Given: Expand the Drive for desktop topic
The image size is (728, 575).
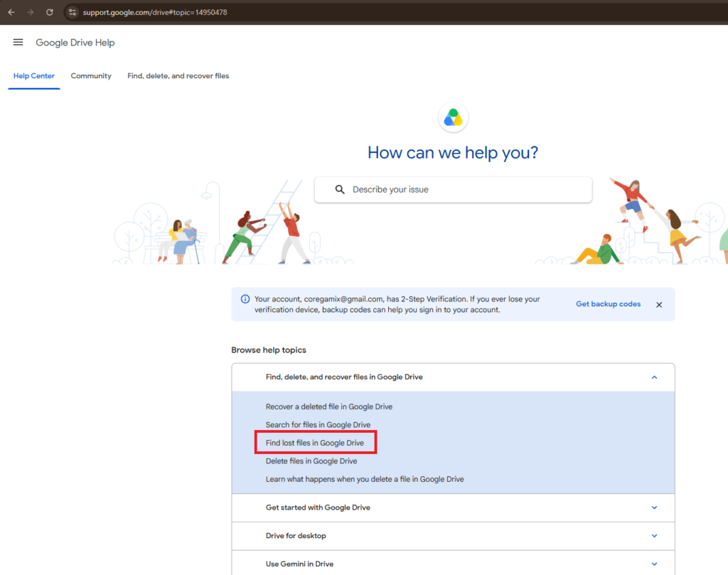Looking at the screenshot, I should tap(453, 536).
